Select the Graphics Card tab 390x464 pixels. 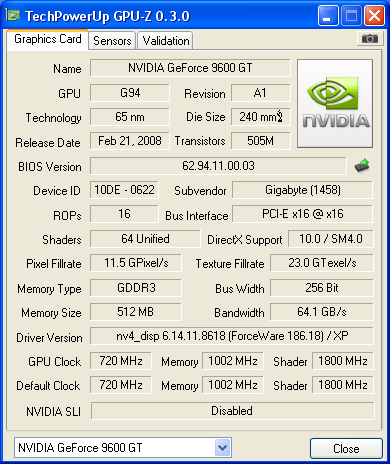tap(48, 39)
